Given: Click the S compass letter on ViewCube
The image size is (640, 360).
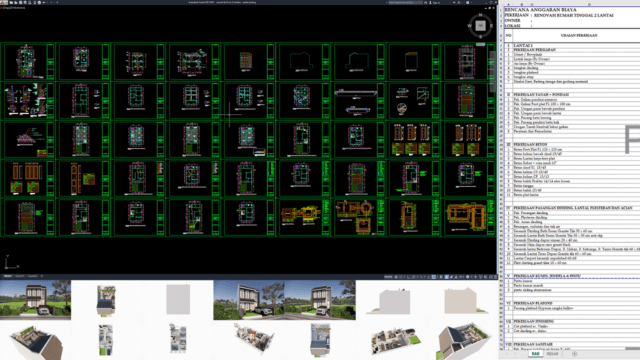Looking at the screenshot, I should pos(480,37).
